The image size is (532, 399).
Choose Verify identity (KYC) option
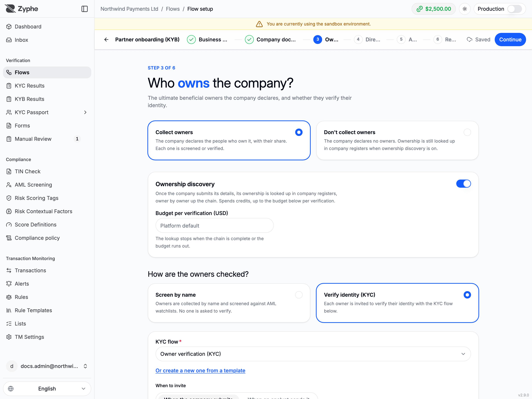coord(397,303)
